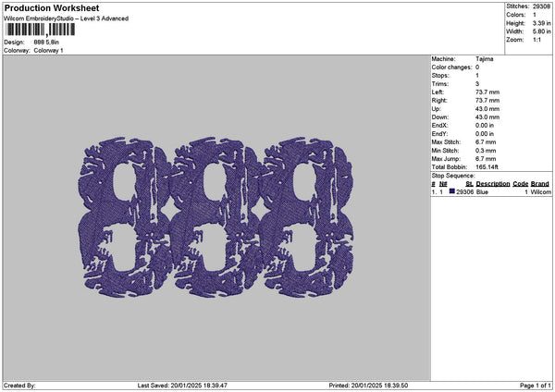Click the Production Worksheet title
The height and width of the screenshot is (392, 555).
click(x=44, y=7)
